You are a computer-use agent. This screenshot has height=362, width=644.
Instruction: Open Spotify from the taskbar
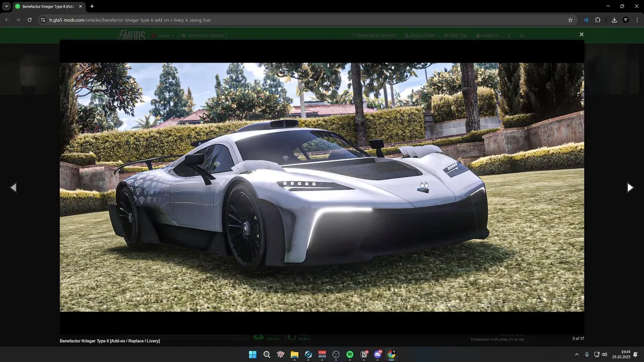click(x=350, y=354)
